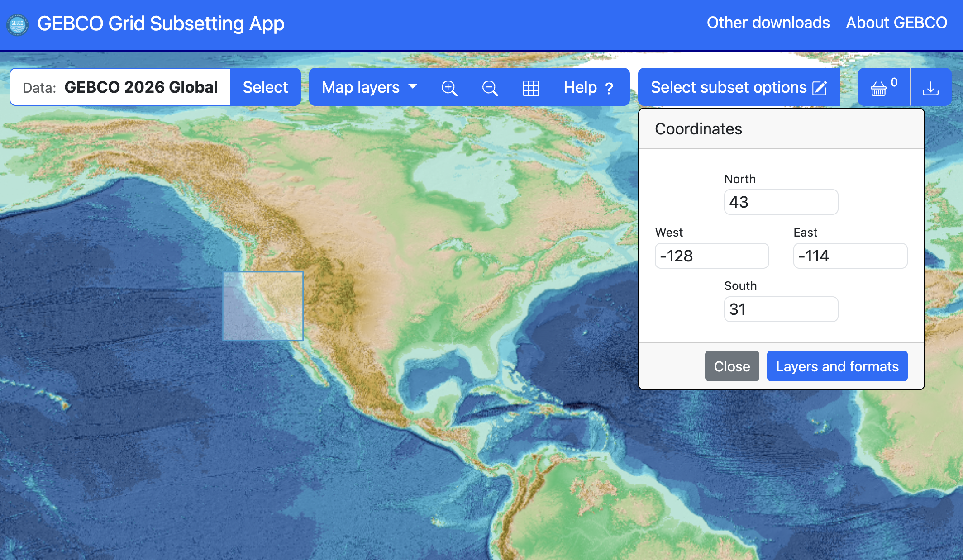This screenshot has height=560, width=963.
Task: Open the About GEBCO link
Action: coord(896,23)
